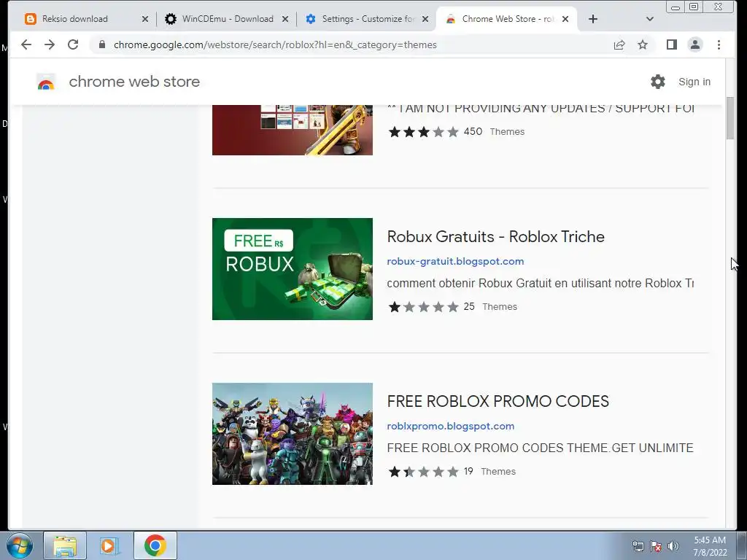Screen dimensions: 747x560
Task: Share this page via share icon
Action: pos(619,44)
